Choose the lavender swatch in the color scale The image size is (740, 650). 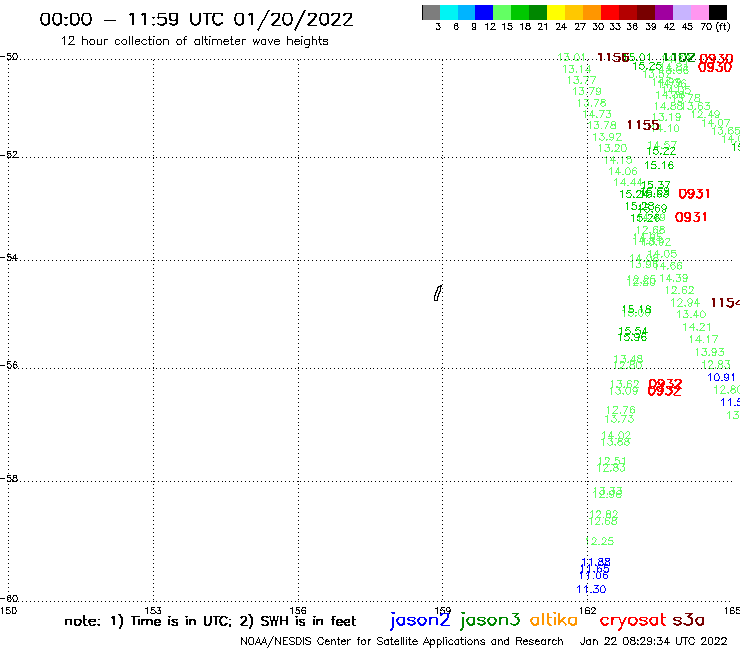pyautogui.click(x=681, y=12)
